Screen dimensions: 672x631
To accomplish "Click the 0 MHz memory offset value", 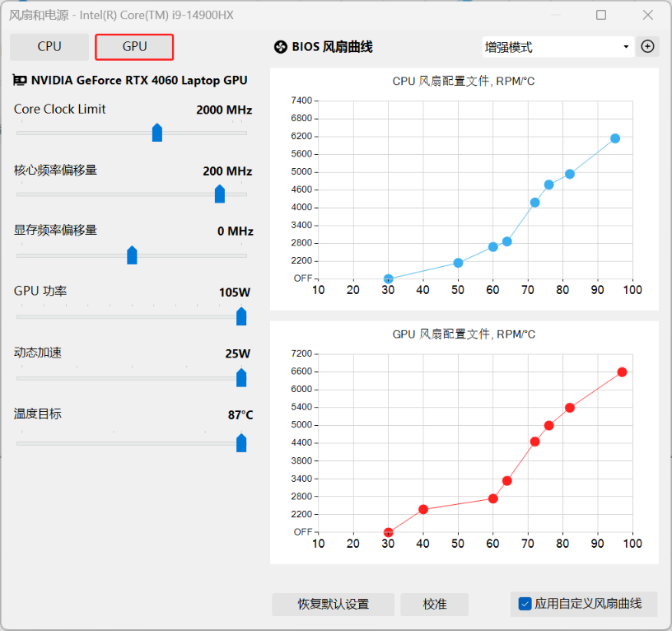I will point(236,231).
